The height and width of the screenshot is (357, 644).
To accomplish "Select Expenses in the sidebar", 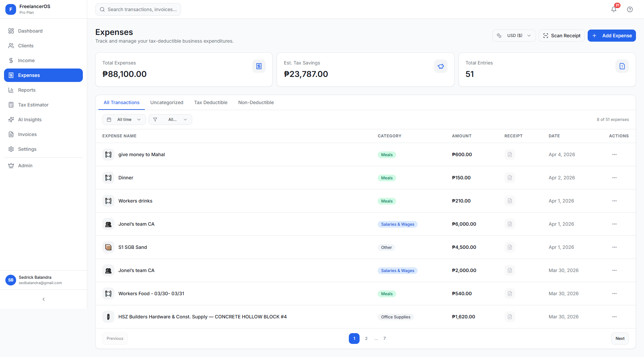I will 43,75.
